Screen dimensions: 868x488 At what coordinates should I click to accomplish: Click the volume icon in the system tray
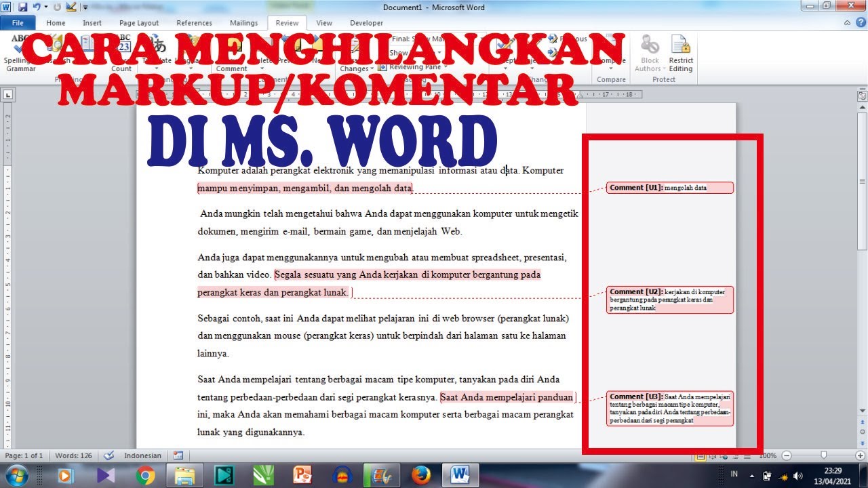tap(798, 476)
